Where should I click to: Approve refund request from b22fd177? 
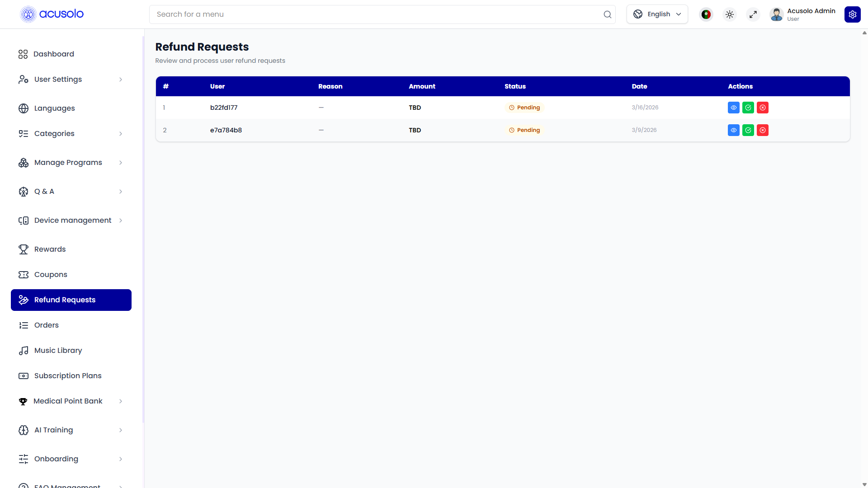tap(748, 108)
